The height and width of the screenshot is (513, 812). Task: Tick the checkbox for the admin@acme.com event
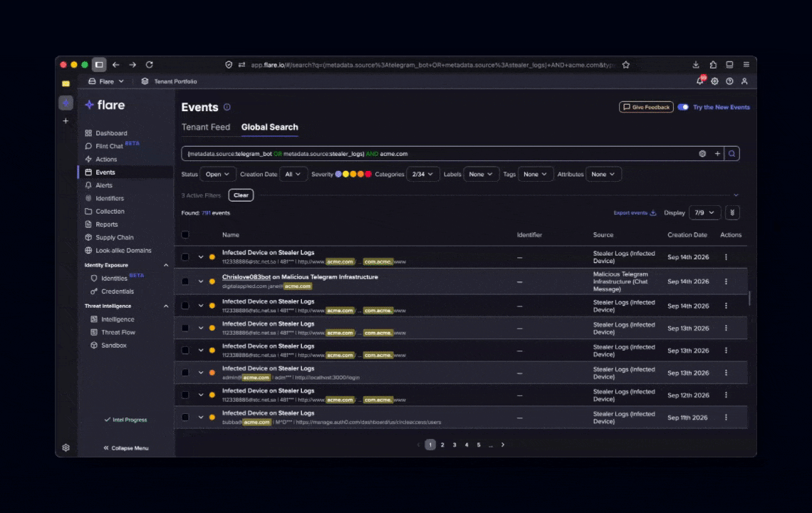pos(185,373)
